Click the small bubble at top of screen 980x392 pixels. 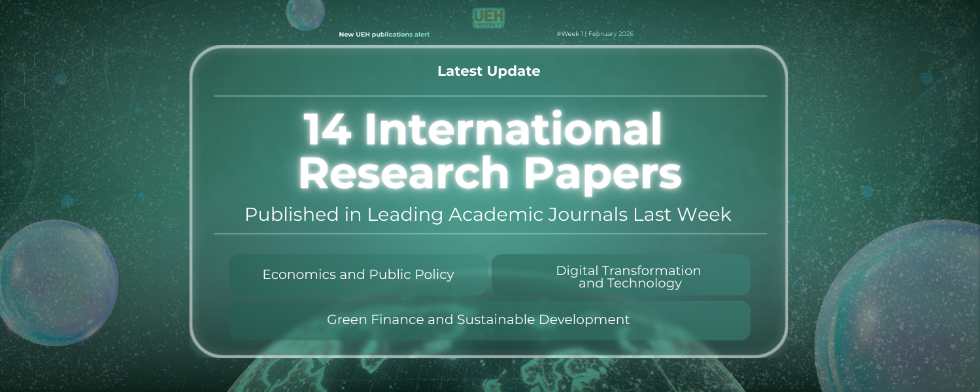click(x=305, y=13)
